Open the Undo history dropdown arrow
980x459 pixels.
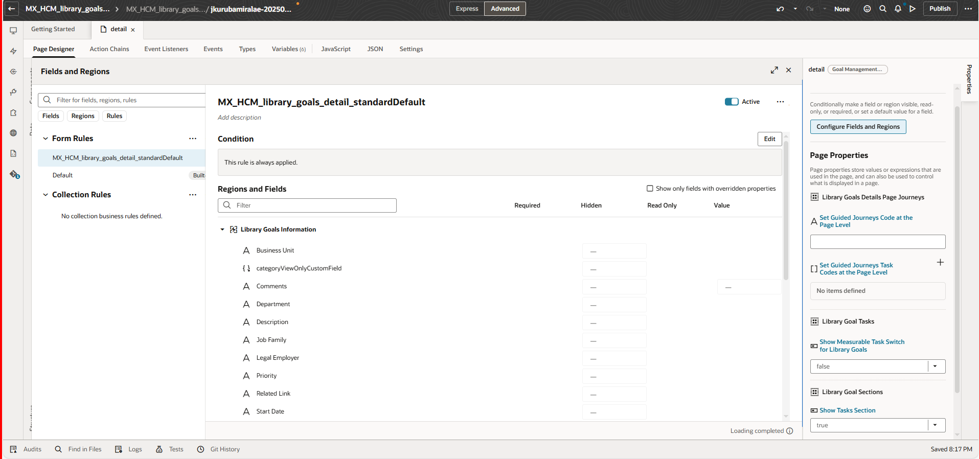point(795,9)
